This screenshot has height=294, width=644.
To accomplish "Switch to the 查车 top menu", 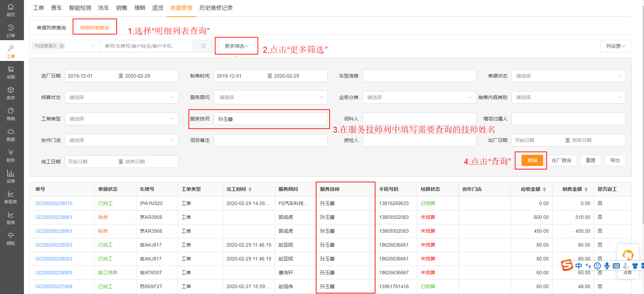I will coord(57,8).
